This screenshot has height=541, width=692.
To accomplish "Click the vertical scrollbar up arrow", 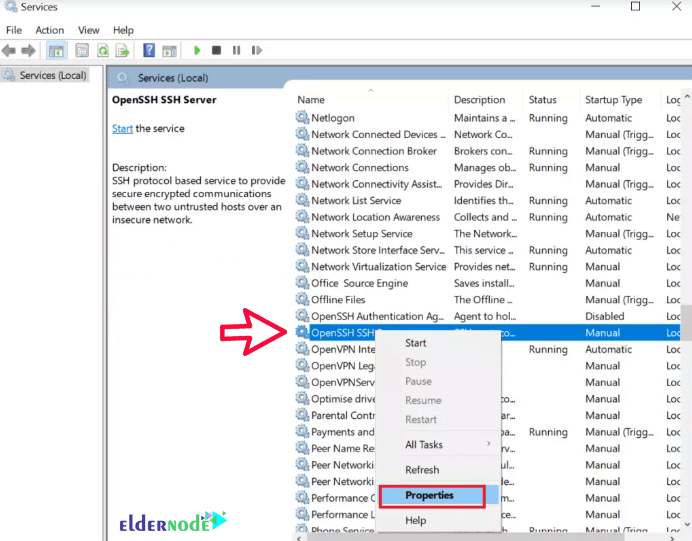I will point(687,96).
